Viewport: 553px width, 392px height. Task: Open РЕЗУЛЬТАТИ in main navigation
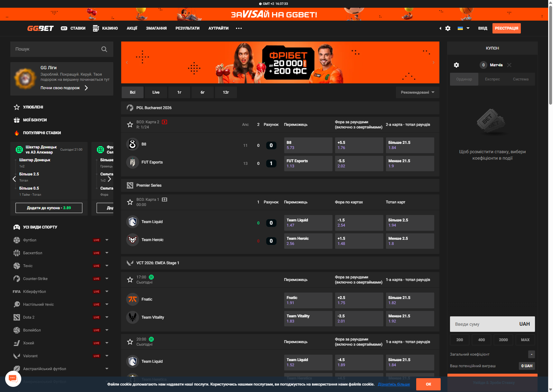point(187,28)
